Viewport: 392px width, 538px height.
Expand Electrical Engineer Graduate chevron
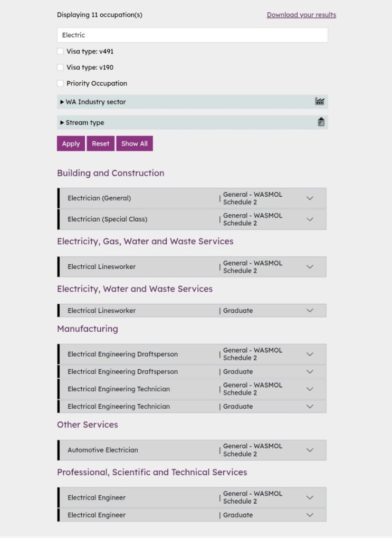pos(310,515)
